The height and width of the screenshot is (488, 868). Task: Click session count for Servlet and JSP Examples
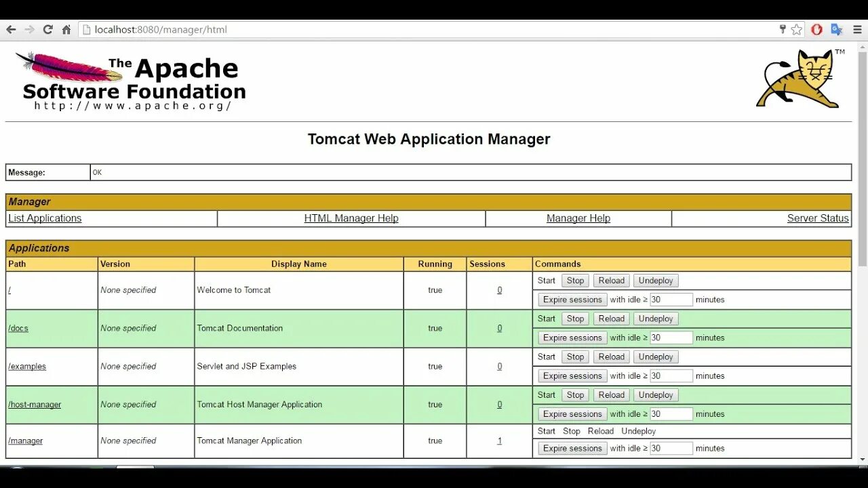(x=500, y=366)
